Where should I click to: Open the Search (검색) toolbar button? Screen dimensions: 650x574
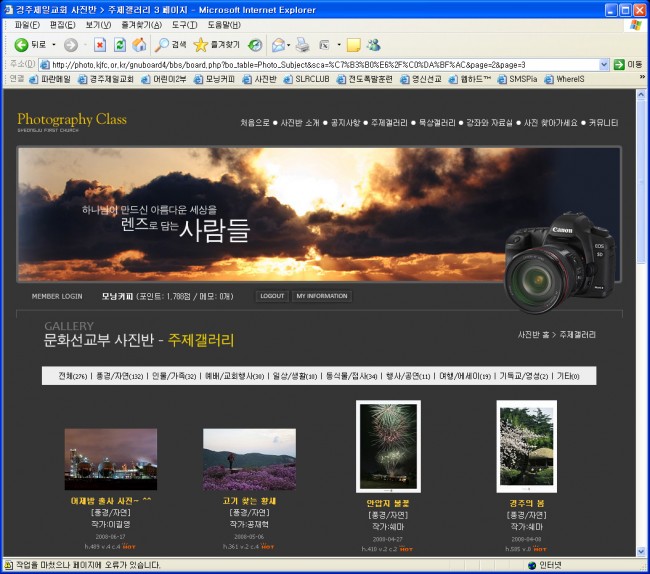click(170, 45)
